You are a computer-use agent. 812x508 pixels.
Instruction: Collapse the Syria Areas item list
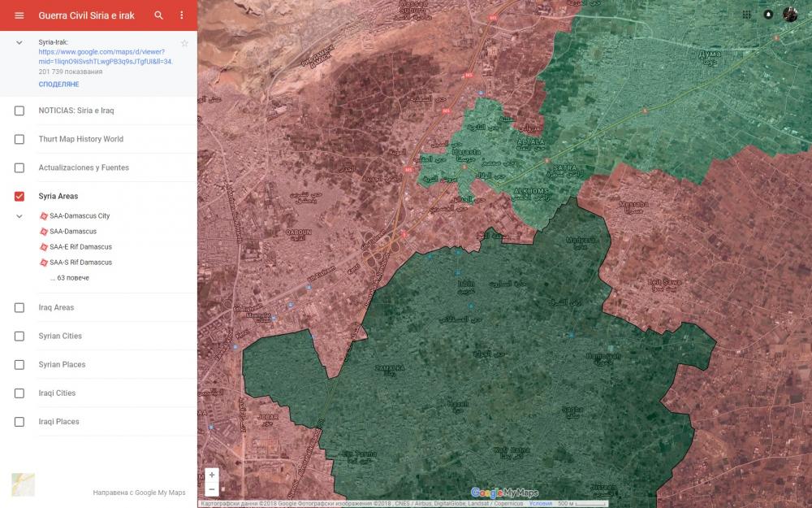point(19,216)
